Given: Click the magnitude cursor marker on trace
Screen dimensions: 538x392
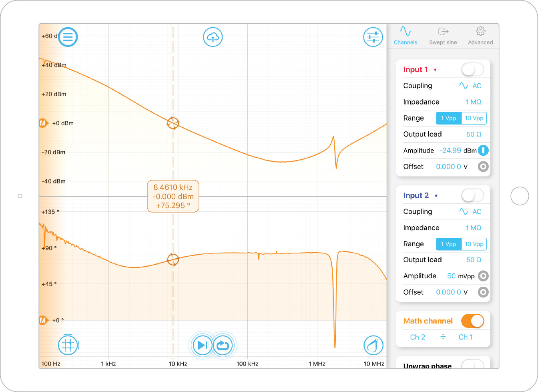Looking at the screenshot, I should coord(173,123).
